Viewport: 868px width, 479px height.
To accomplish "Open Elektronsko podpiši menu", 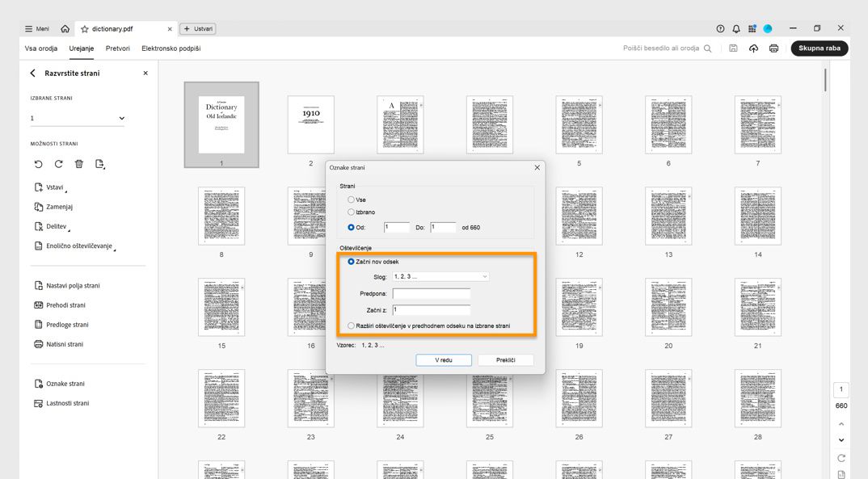I will 171,48.
